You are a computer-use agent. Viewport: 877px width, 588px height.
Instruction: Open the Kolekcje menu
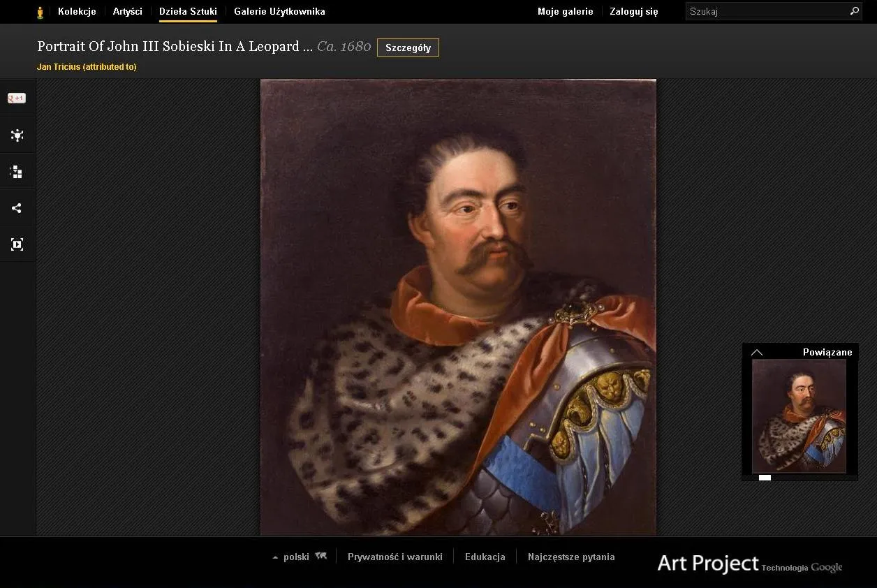click(x=77, y=11)
